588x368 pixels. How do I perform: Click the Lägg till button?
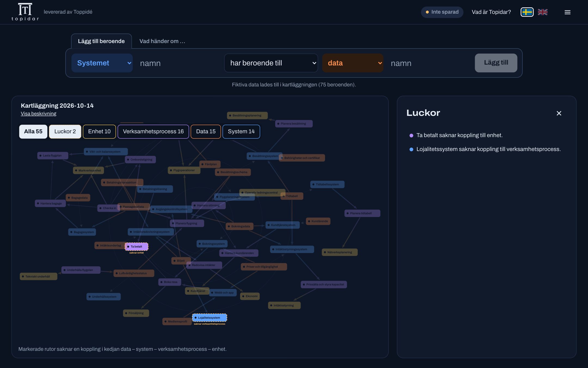[496, 63]
